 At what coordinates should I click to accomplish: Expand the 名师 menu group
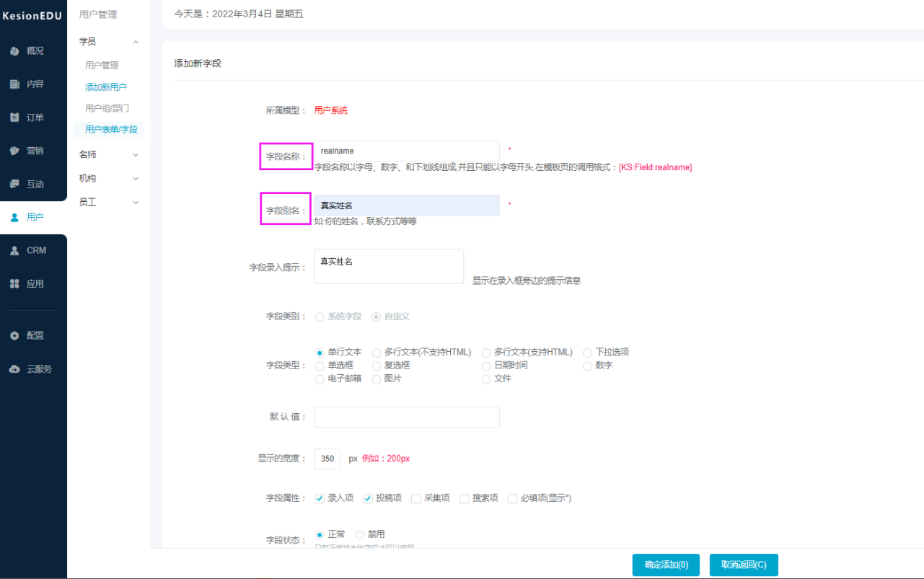tap(107, 154)
